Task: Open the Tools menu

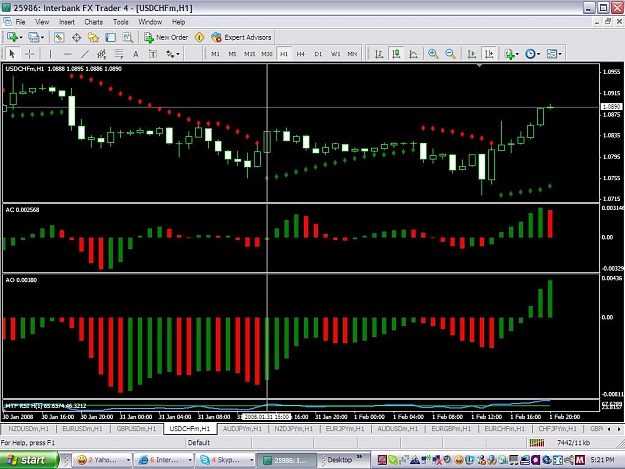Action: (120, 22)
